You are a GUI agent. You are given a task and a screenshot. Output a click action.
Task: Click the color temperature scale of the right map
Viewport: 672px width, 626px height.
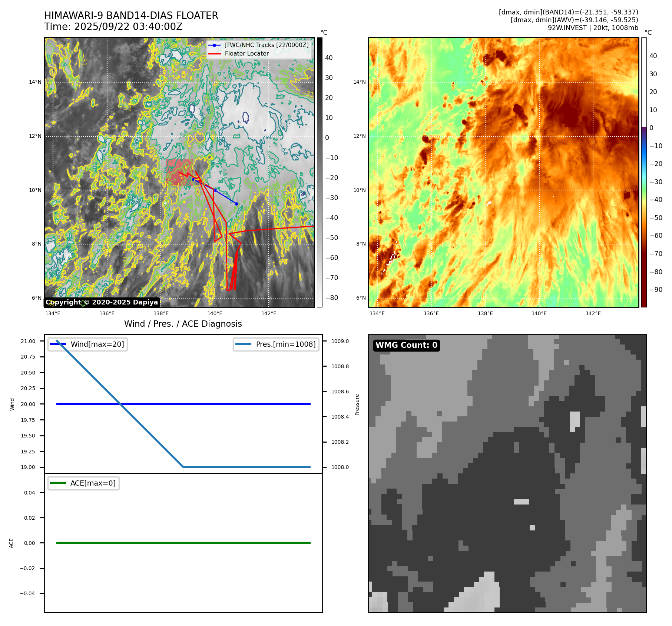[644, 172]
